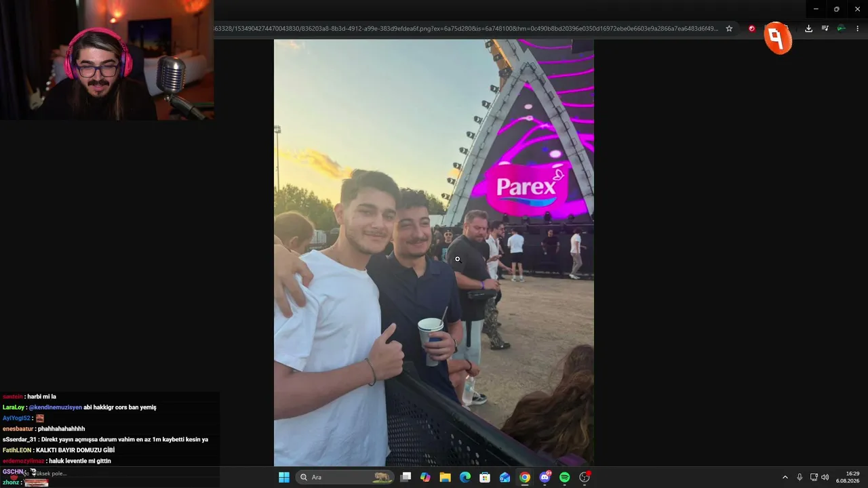Image resolution: width=868 pixels, height=488 pixels.
Task: Open network settings from the system tray
Action: point(814,477)
